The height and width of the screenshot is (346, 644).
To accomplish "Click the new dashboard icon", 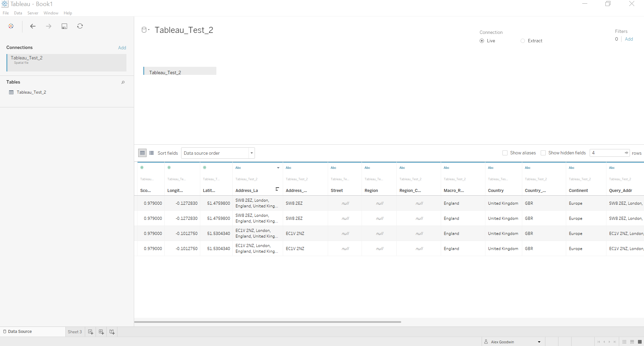I will coord(101,332).
